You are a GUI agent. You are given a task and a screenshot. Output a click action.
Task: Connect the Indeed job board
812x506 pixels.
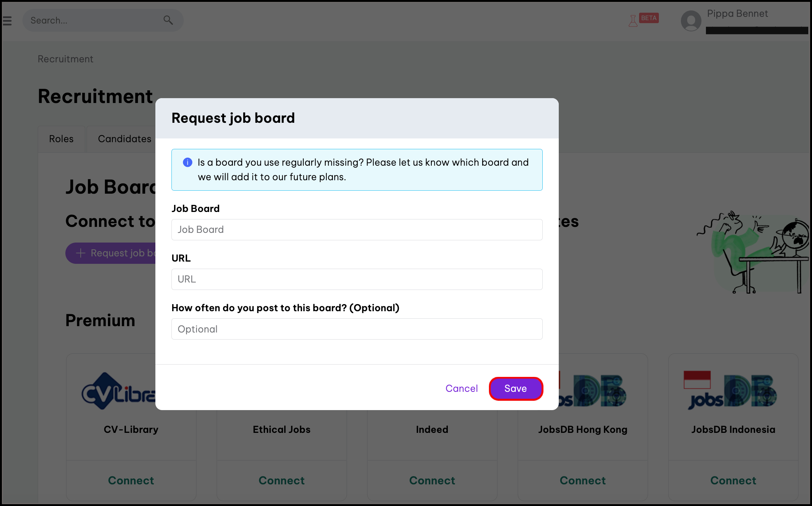(432, 480)
